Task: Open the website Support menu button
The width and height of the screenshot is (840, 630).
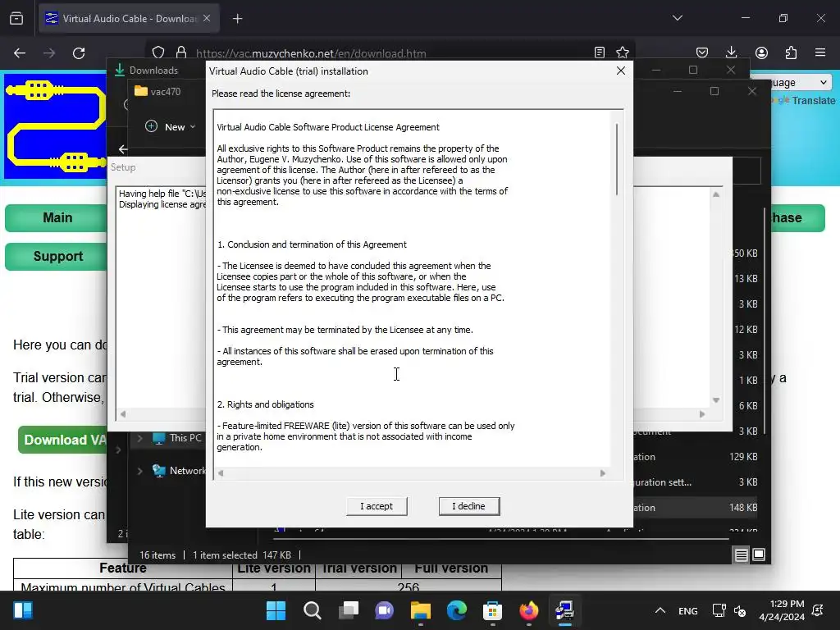Action: coord(57,256)
